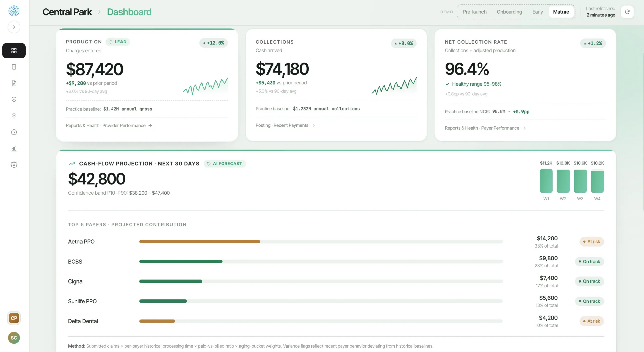Image resolution: width=644 pixels, height=352 pixels.
Task: Click the $1.42M annual gross baseline
Action: pos(128,109)
